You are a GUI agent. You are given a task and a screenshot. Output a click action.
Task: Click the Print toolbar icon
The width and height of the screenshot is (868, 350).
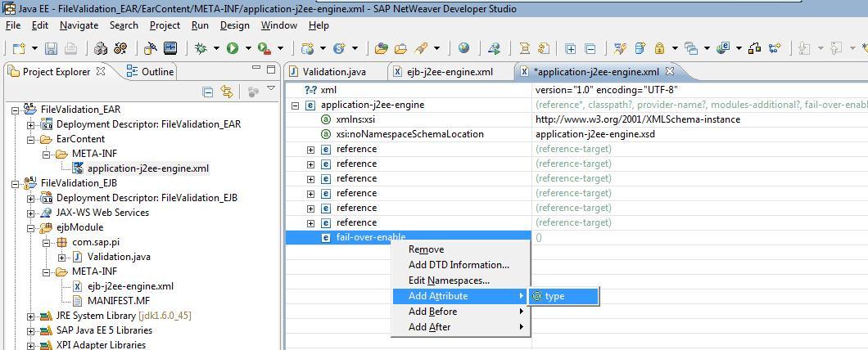click(70, 49)
